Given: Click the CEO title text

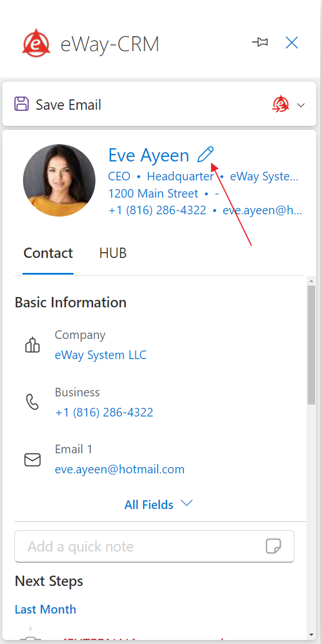Looking at the screenshot, I should [119, 176].
